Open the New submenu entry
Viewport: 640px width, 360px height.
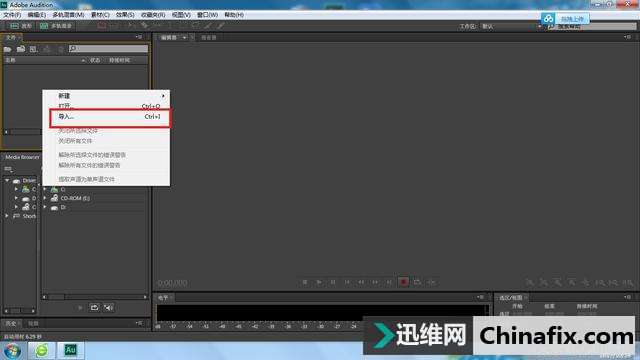pos(106,96)
